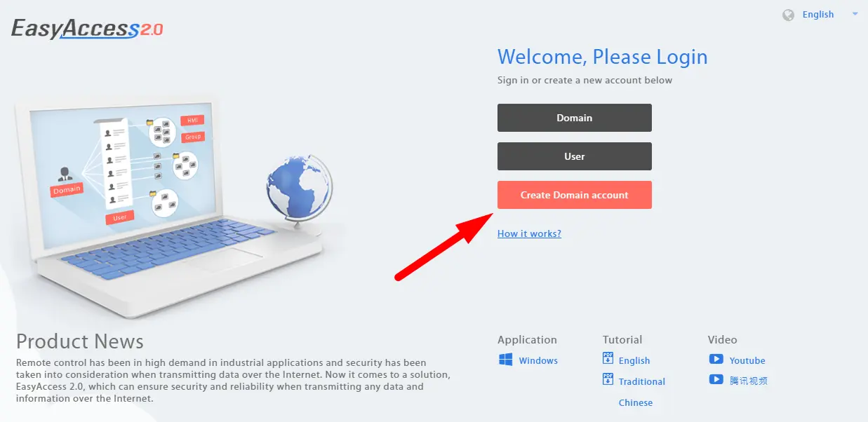
Task: Open the language dropdown arrow
Action: 855,14
